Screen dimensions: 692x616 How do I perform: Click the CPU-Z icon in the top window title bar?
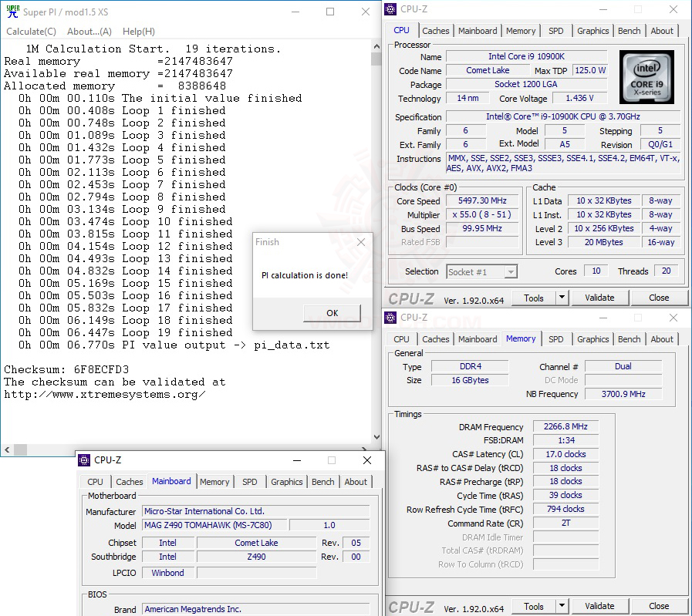tap(390, 8)
